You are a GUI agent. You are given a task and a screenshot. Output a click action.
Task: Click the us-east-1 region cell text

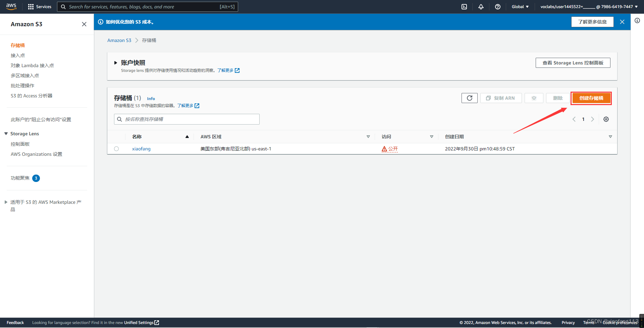(x=236, y=149)
